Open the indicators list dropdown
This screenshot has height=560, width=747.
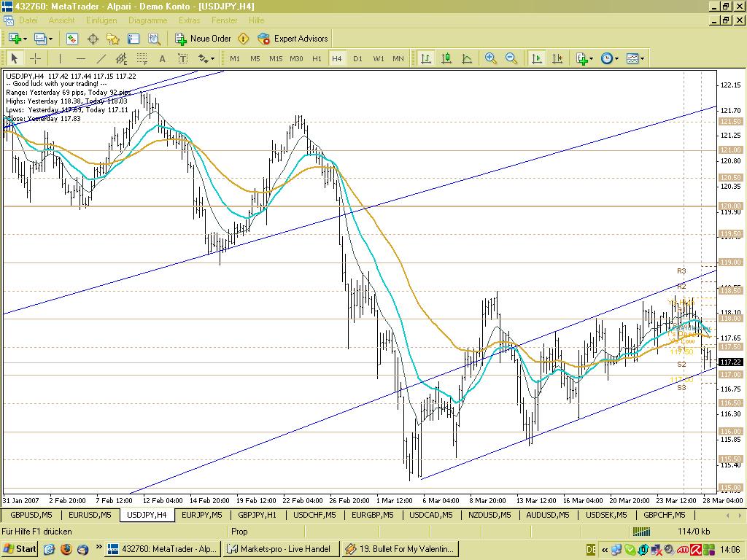coord(584,58)
